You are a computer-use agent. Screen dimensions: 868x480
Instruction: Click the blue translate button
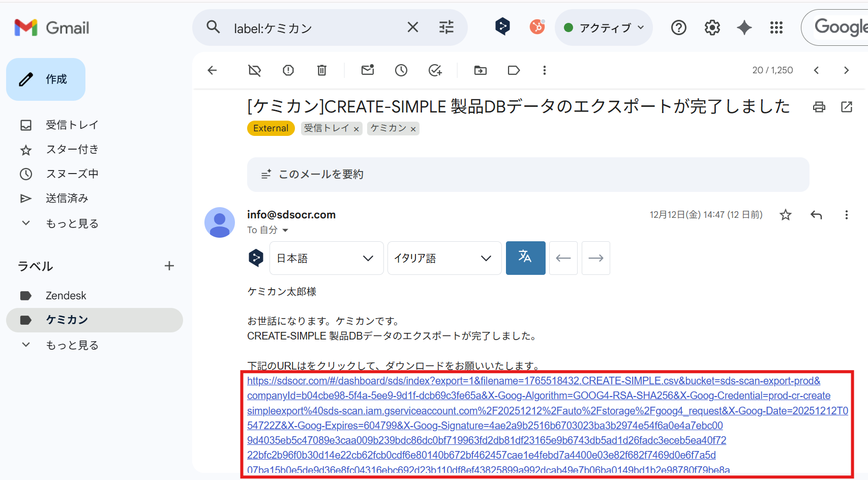point(526,258)
